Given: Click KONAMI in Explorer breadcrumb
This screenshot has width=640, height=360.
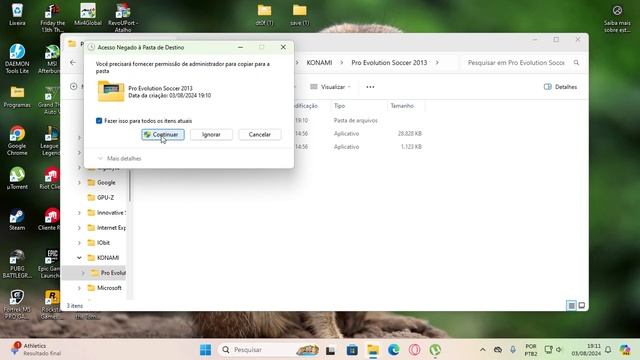Looking at the screenshot, I should coord(319,62).
